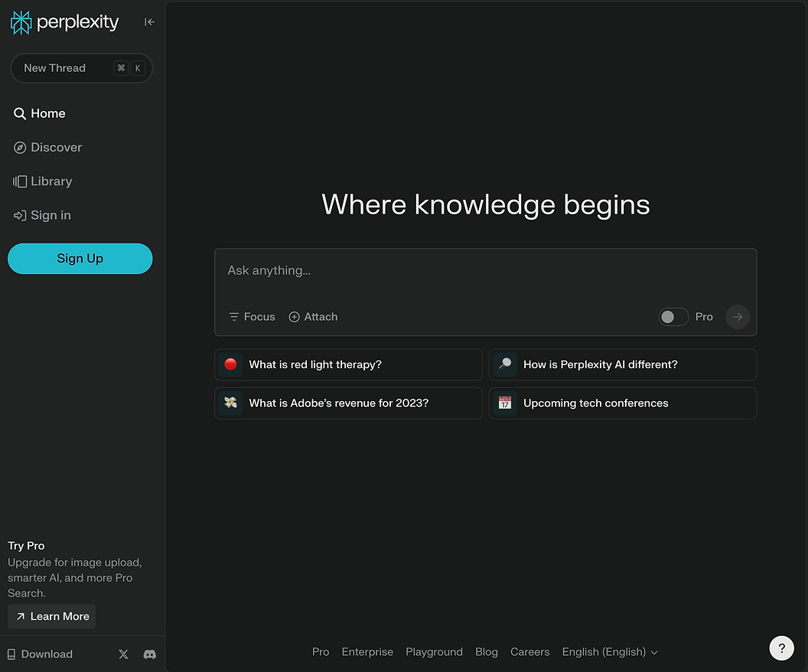Open the Blog footer link
Image resolution: width=808 pixels, height=672 pixels.
point(487,652)
